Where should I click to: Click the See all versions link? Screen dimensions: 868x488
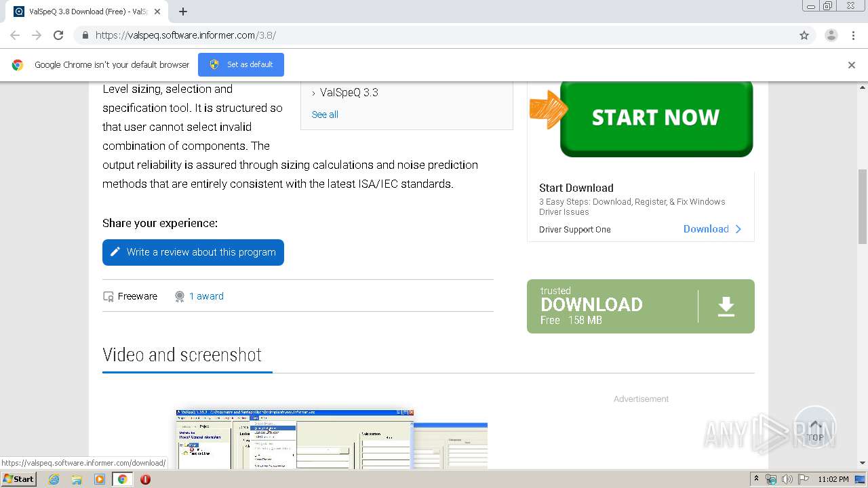pos(325,115)
